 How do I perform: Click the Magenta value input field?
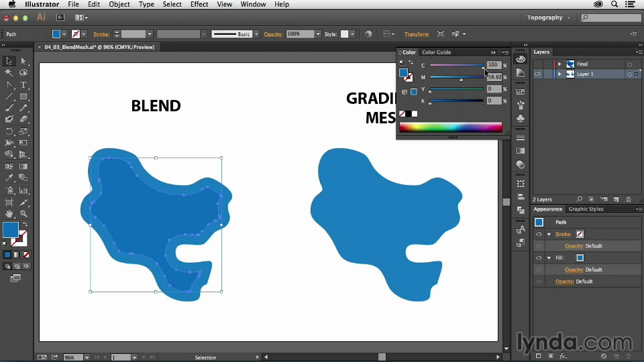tap(494, 76)
